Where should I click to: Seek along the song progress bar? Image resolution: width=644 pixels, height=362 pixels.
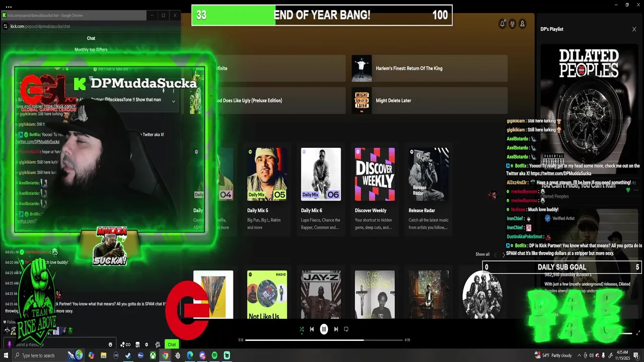pos(324,340)
